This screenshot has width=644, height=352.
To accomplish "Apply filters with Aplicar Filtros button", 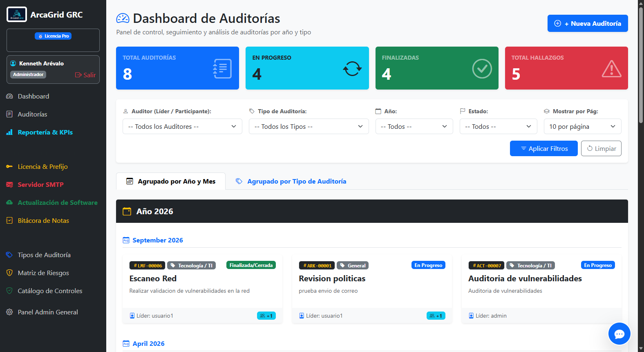I will (x=544, y=148).
